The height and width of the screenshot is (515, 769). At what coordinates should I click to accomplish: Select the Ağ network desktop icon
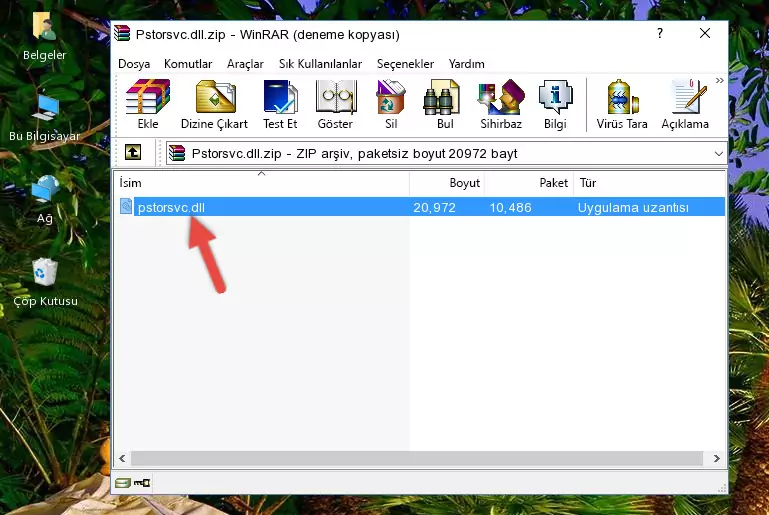(x=44, y=199)
